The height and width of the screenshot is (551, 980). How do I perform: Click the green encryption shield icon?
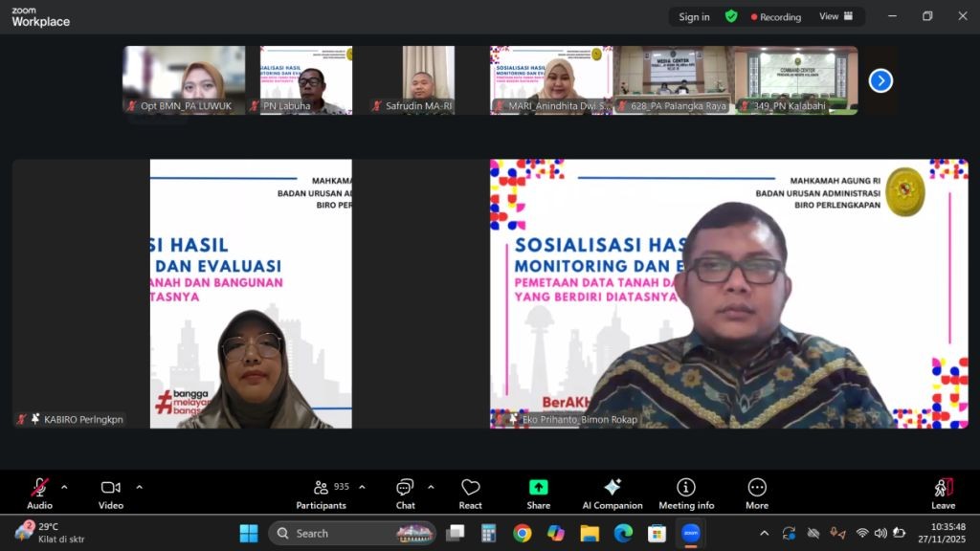731,16
